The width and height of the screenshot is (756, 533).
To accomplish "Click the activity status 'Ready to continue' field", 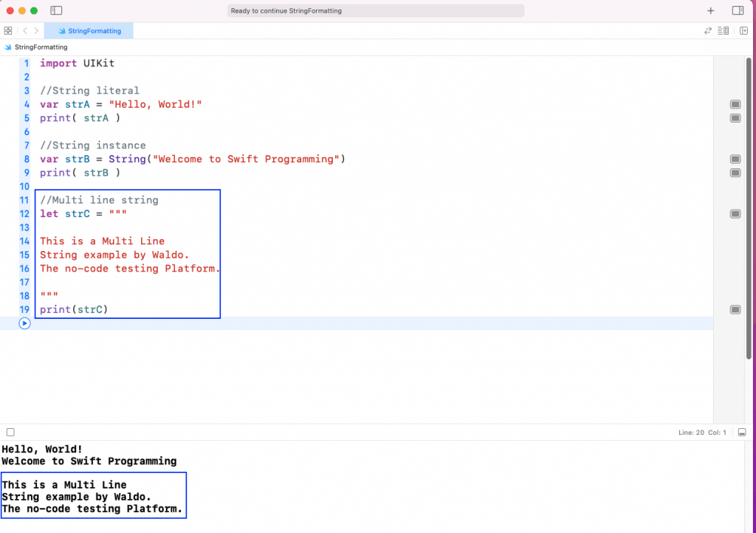I will [377, 11].
